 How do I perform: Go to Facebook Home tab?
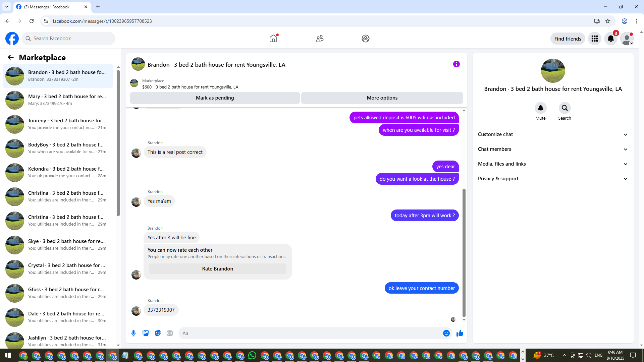click(273, 39)
